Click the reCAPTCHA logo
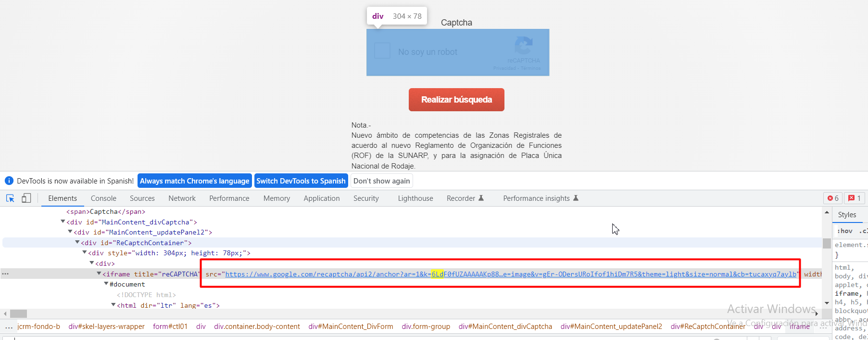Viewport: 868px width, 340px height. click(523, 46)
